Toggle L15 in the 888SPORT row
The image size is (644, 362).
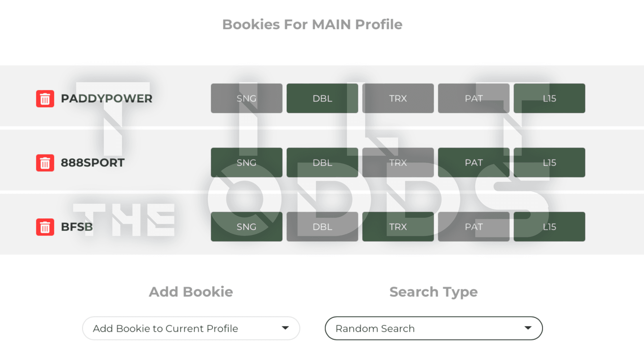pyautogui.click(x=549, y=163)
